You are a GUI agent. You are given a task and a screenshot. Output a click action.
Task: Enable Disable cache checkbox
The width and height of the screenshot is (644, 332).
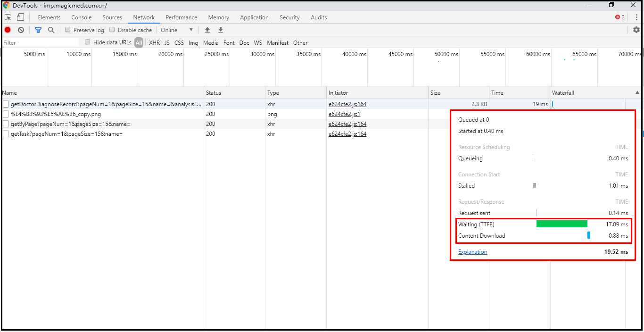112,30
